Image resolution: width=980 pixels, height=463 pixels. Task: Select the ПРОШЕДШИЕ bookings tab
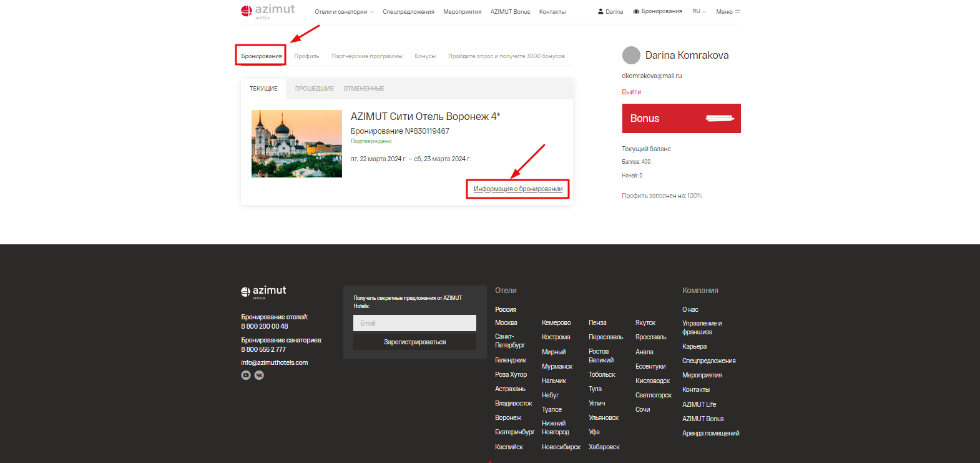pos(315,89)
